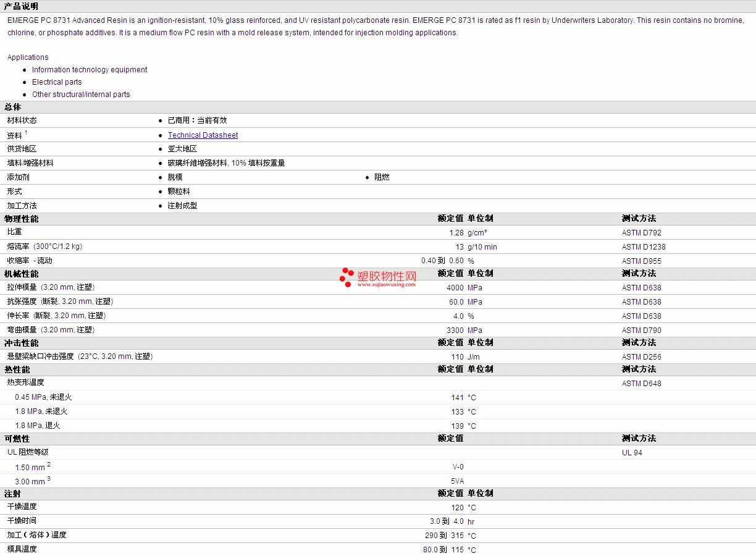
Task: Select the 'UL 阻燃等级' property label
Action: [x=28, y=452]
